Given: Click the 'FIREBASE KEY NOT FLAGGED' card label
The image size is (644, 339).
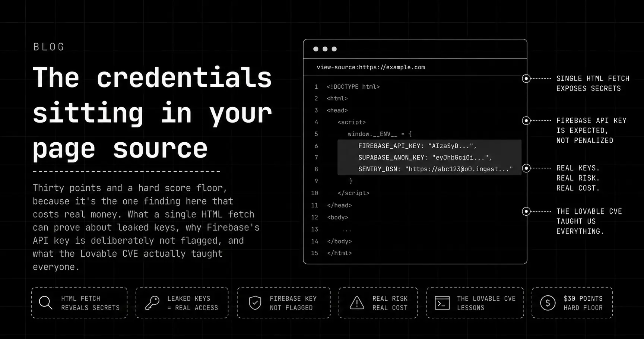Looking at the screenshot, I should tap(293, 303).
